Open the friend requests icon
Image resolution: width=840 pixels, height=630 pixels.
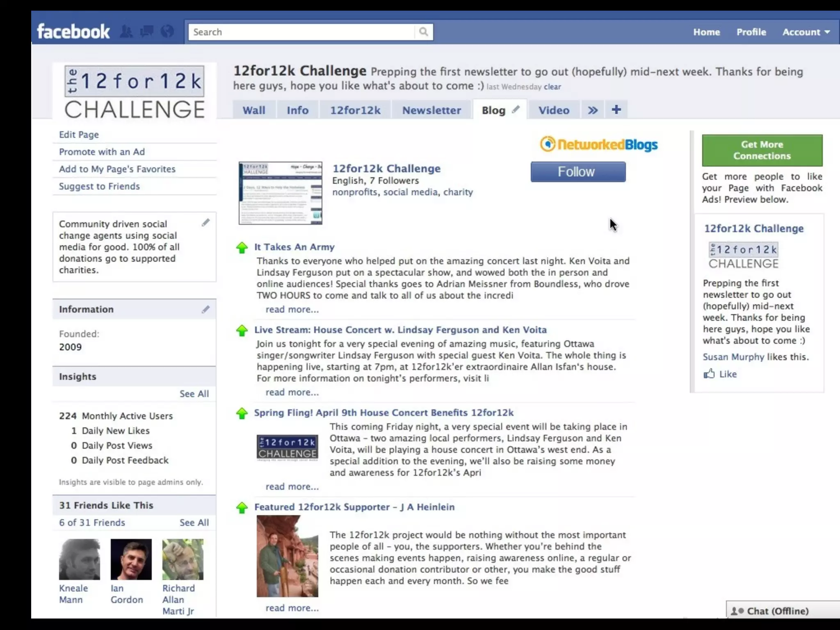pos(126,32)
